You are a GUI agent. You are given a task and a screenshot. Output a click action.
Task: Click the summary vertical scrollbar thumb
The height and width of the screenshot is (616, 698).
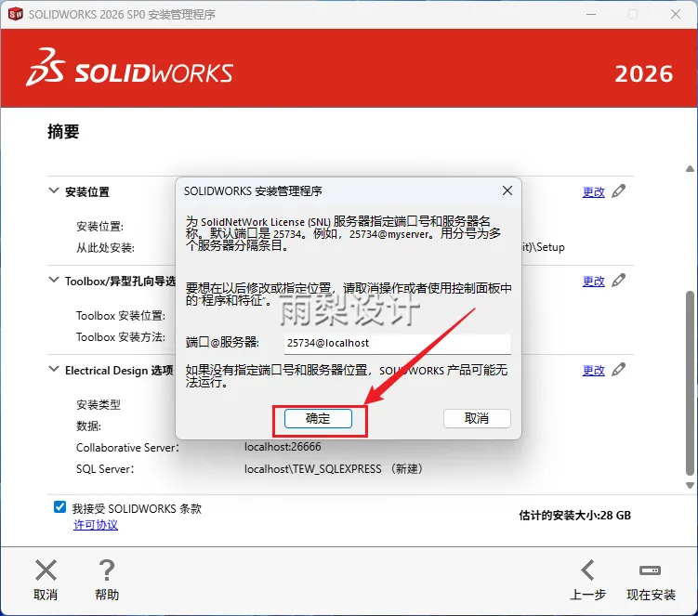690,383
